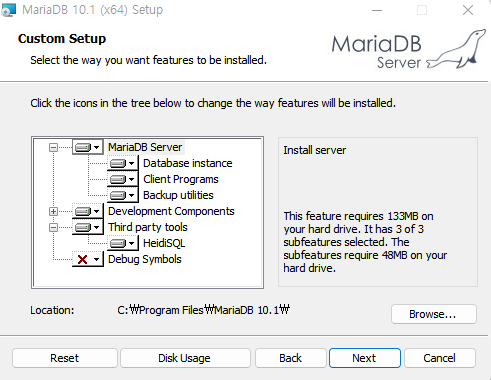
Task: Click the install location path text
Action: [203, 310]
